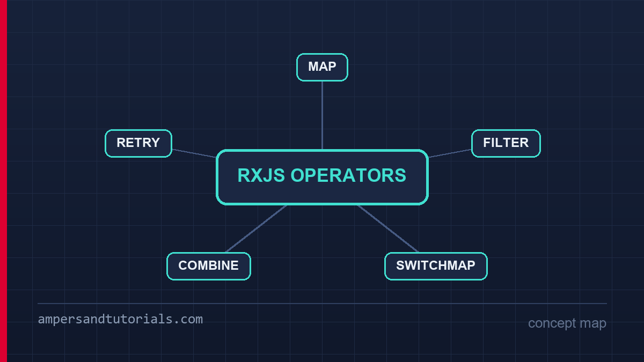This screenshot has width=644, height=362.
Task: Select the RETRY node
Action: [x=138, y=143]
